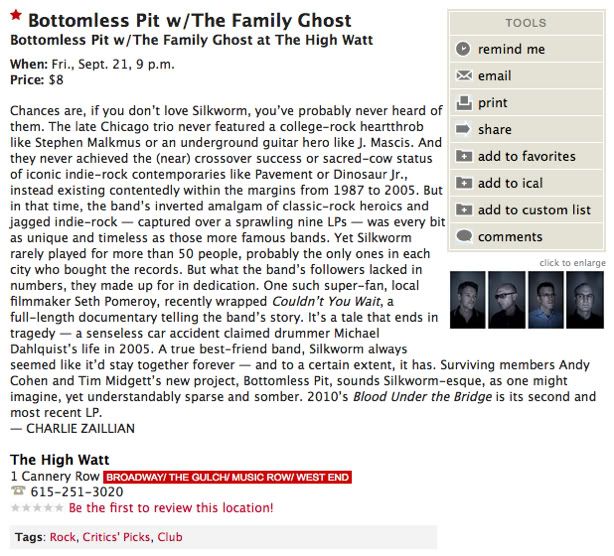Click the envelope email icon

coord(463,76)
